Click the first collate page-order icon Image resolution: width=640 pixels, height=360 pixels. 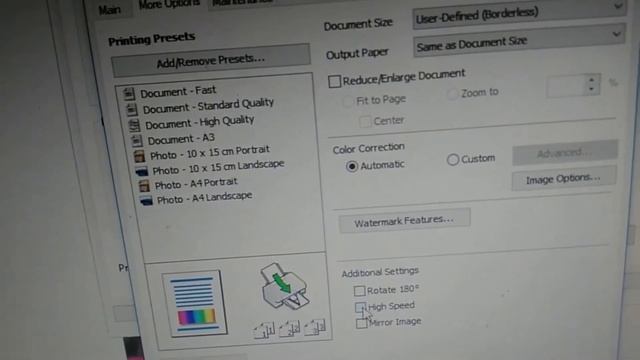coord(264,330)
